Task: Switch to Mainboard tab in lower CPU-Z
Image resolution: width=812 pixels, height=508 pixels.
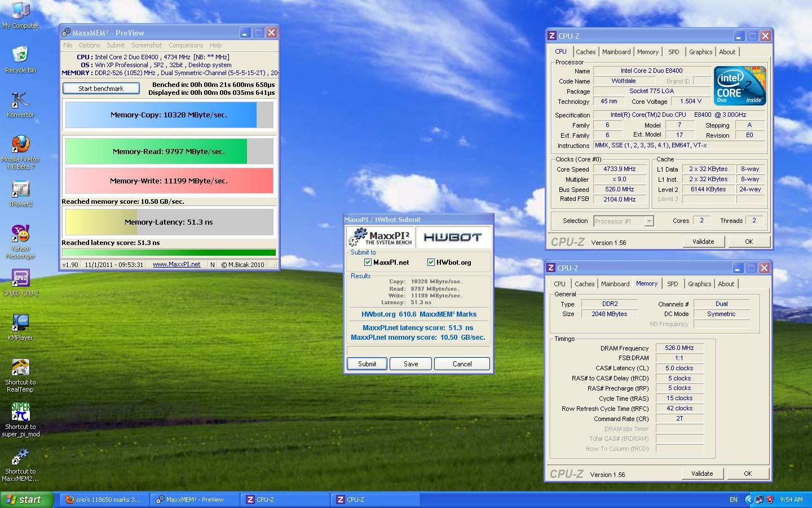Action: point(615,284)
